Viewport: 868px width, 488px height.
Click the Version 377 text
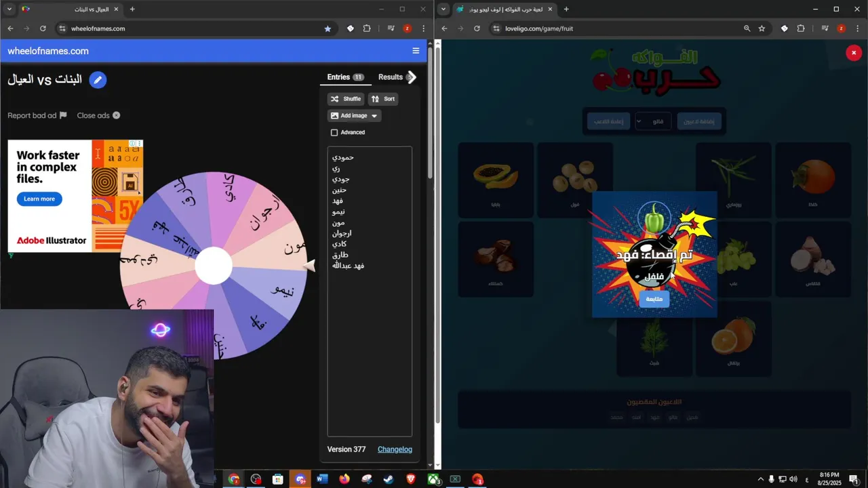[347, 449]
